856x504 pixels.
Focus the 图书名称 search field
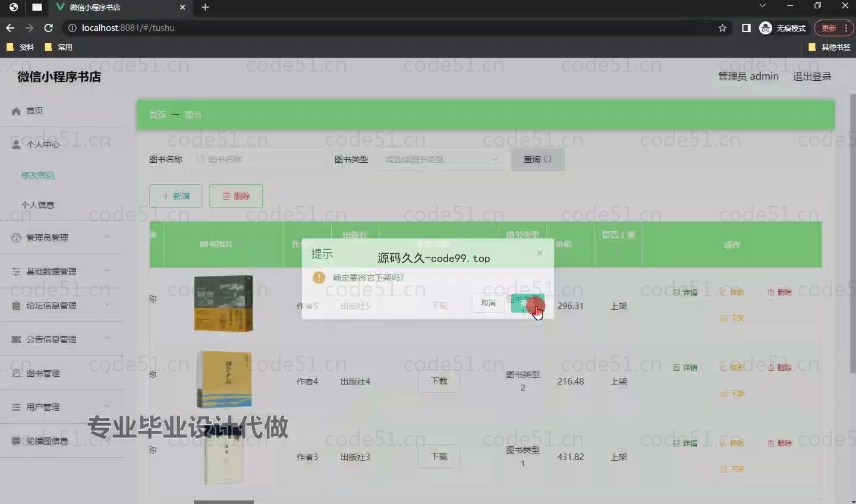(259, 159)
